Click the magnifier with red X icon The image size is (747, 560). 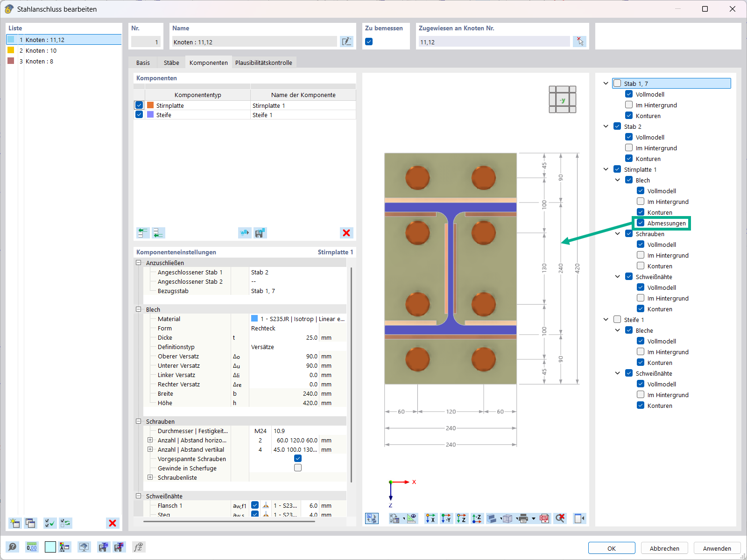point(560,518)
